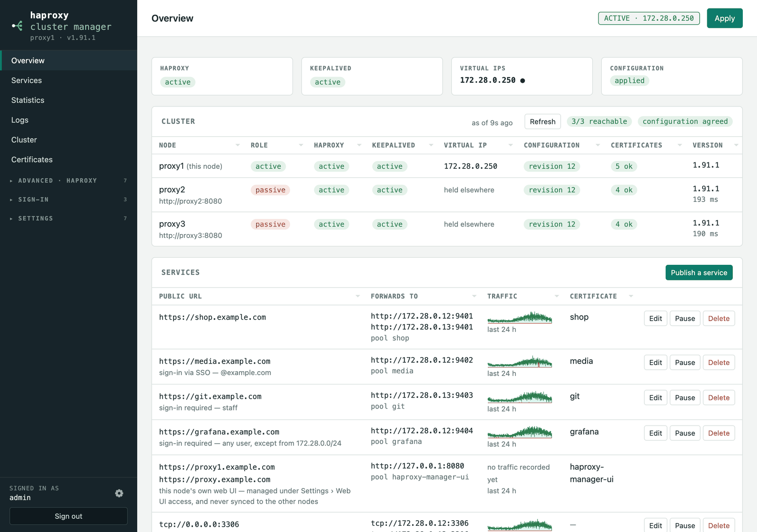View grafana service traffic sparkline
This screenshot has height=532, width=757.
(x=519, y=432)
